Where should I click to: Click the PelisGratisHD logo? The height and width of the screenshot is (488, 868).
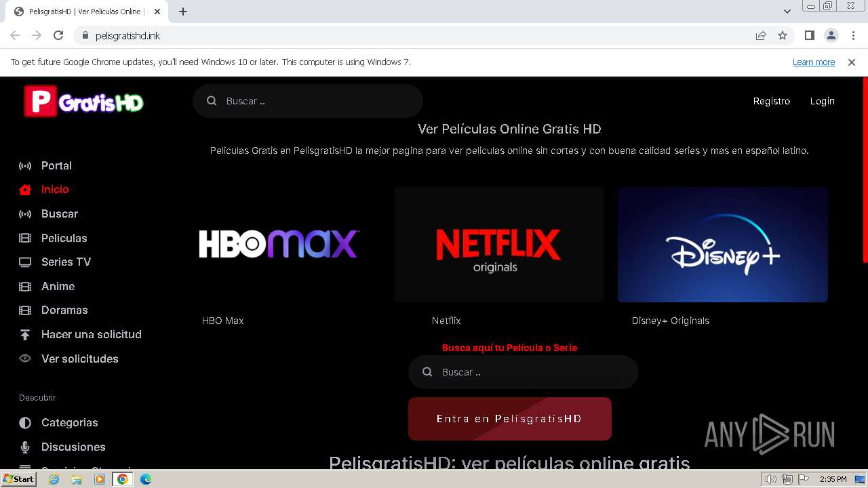click(x=84, y=101)
